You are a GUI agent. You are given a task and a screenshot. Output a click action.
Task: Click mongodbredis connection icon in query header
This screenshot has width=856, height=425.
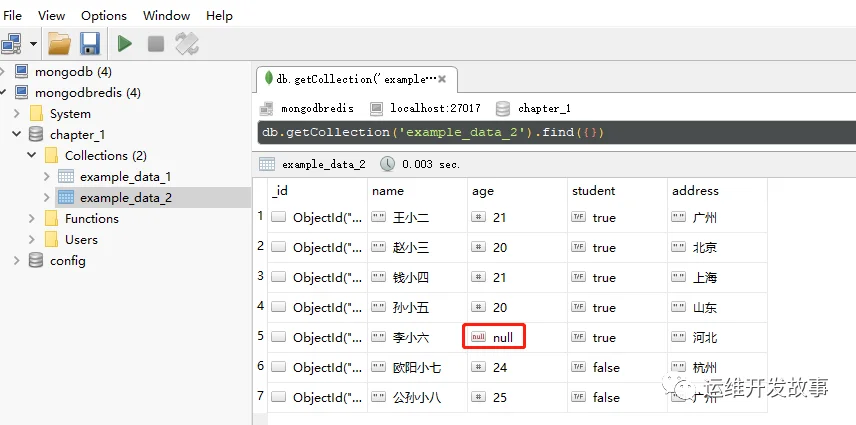(x=267, y=109)
